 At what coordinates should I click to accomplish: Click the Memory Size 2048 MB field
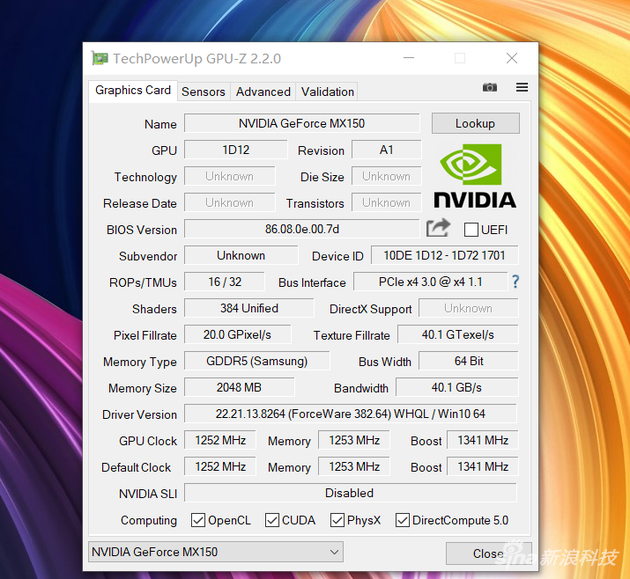coord(239,387)
